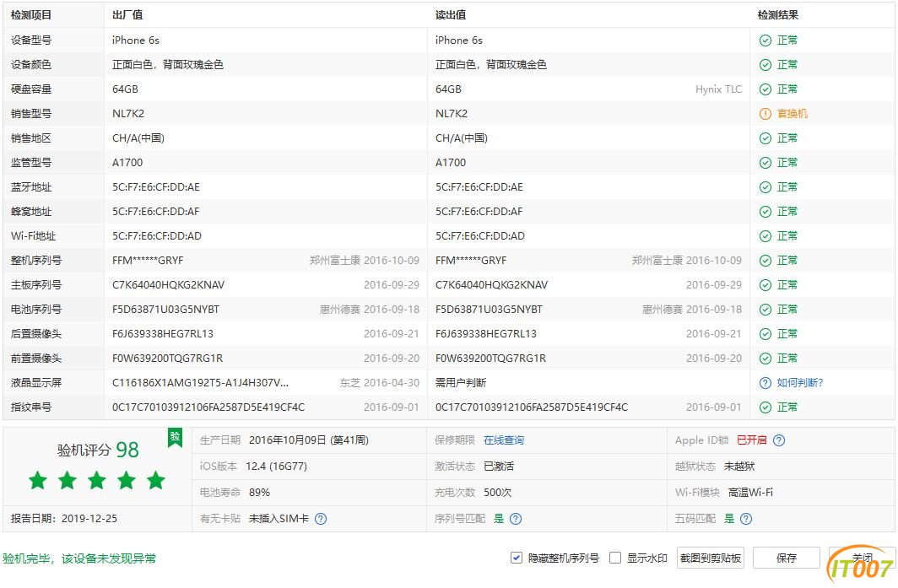This screenshot has width=898, height=588.
Task: Click the green check icon in 监管型号 row
Action: click(765, 163)
